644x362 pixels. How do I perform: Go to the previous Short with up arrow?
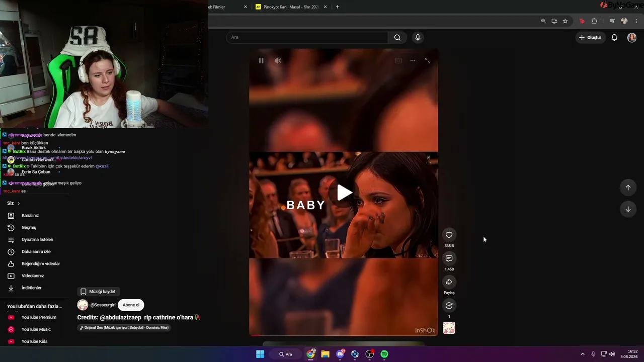[628, 188]
